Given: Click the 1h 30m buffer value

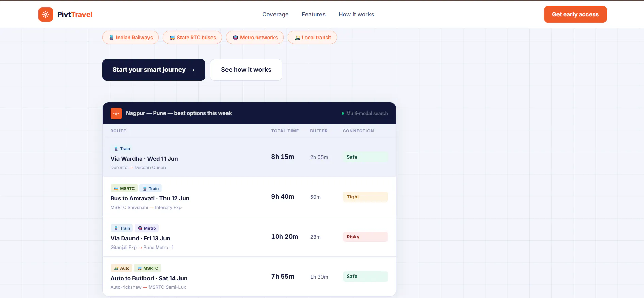Looking at the screenshot, I should coord(319,277).
